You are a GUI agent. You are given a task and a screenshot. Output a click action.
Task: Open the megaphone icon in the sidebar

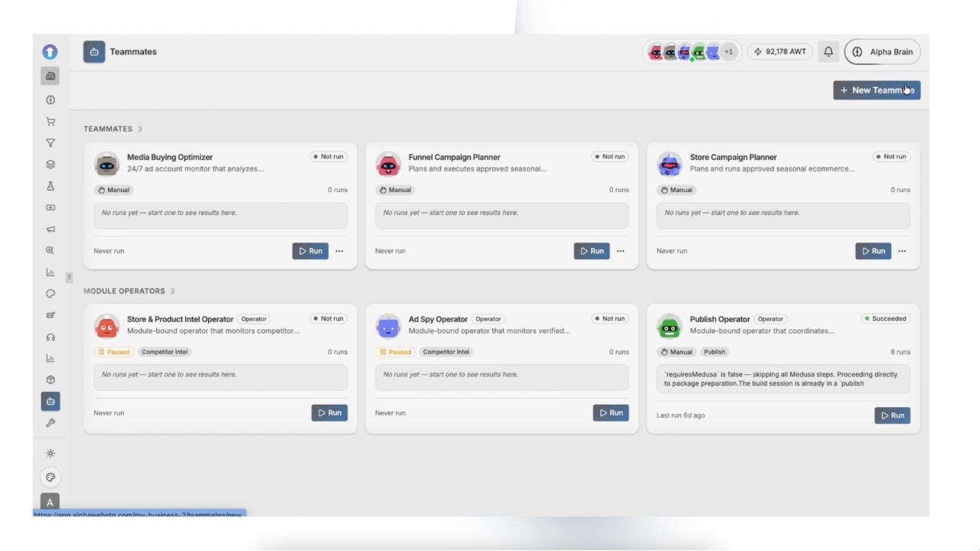coord(51,229)
